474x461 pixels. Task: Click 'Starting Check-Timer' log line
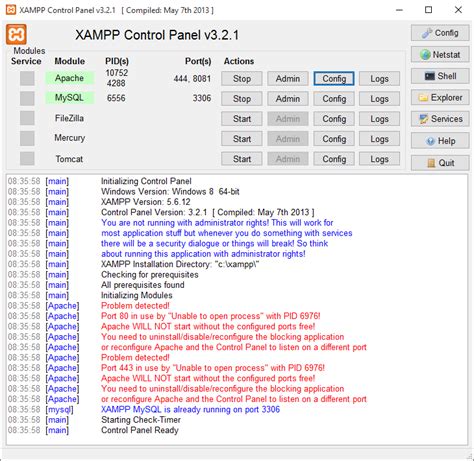tap(141, 420)
